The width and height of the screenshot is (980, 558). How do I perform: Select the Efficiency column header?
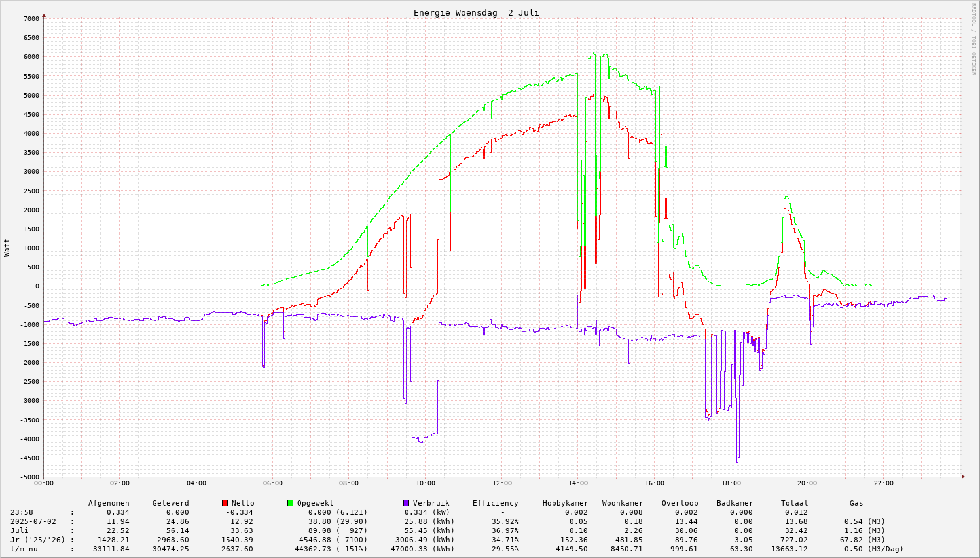tap(495, 503)
